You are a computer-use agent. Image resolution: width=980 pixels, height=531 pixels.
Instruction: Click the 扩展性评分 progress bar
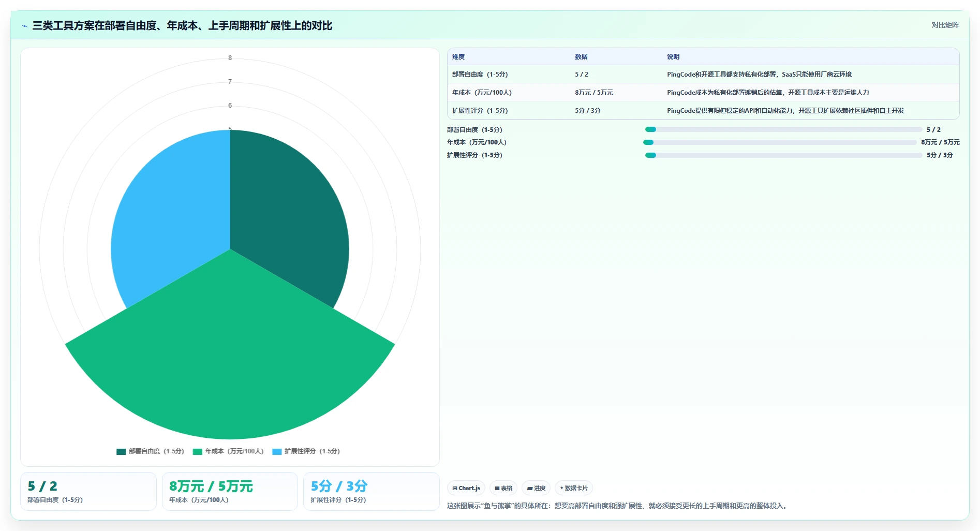pos(783,155)
